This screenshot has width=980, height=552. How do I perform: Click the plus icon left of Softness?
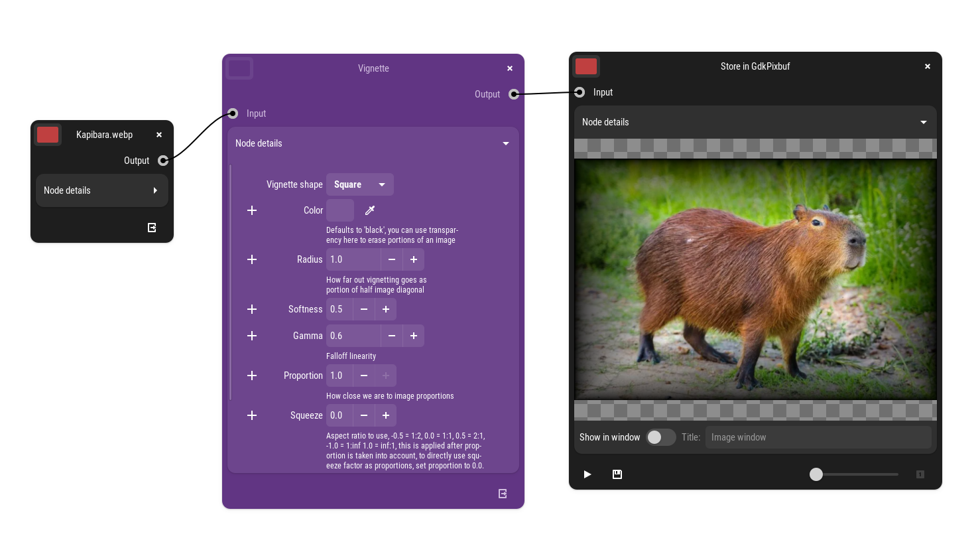click(252, 309)
